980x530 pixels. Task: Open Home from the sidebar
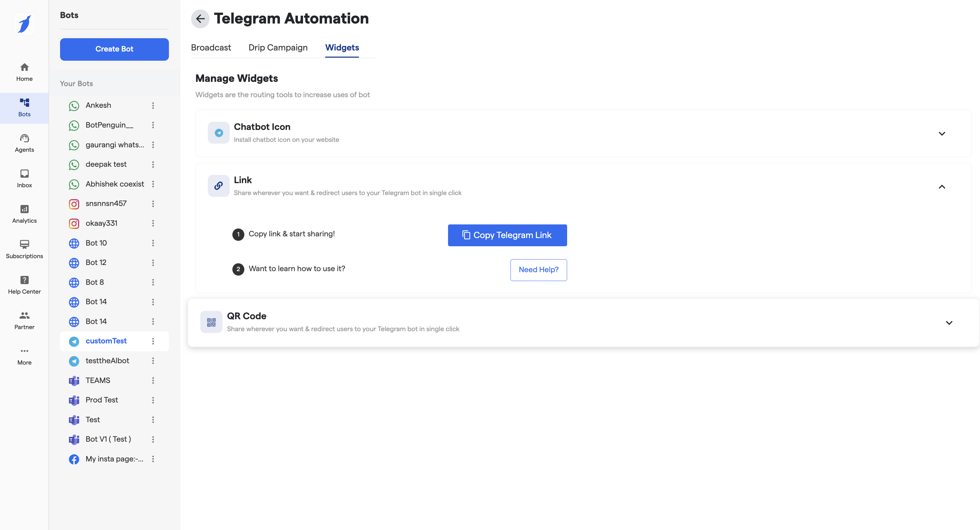(24, 72)
